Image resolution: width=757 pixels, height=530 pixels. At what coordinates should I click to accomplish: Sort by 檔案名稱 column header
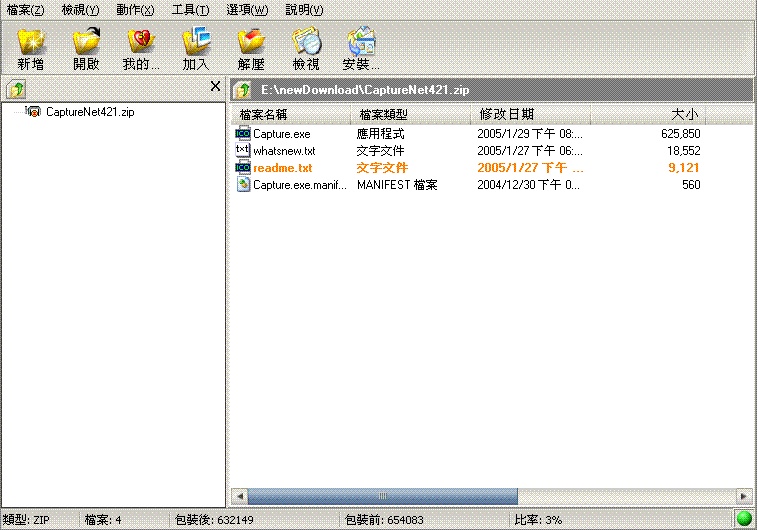point(291,114)
